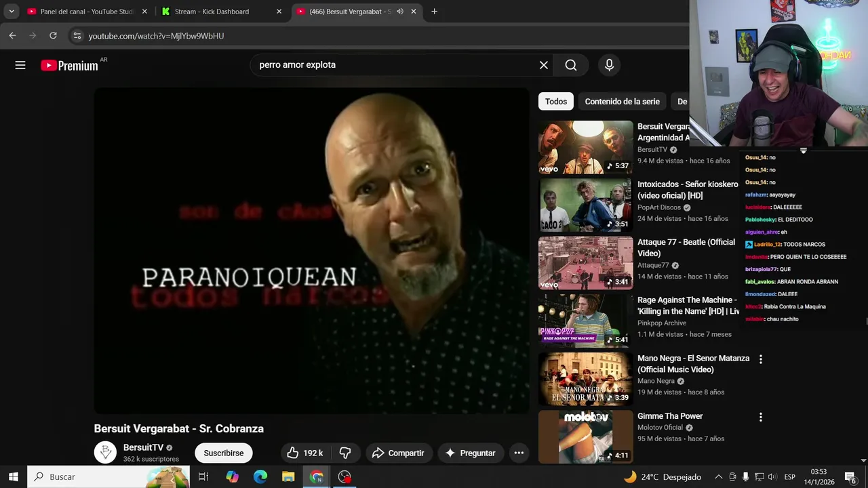Click the Preguntar button
Screen dimensions: 868x488
pos(471,453)
